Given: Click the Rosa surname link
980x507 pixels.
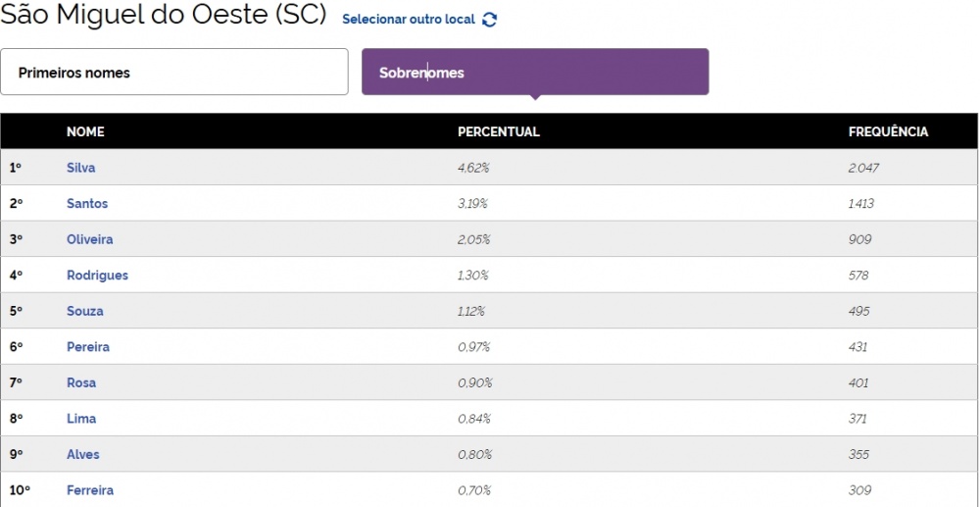Looking at the screenshot, I should click(x=81, y=382).
